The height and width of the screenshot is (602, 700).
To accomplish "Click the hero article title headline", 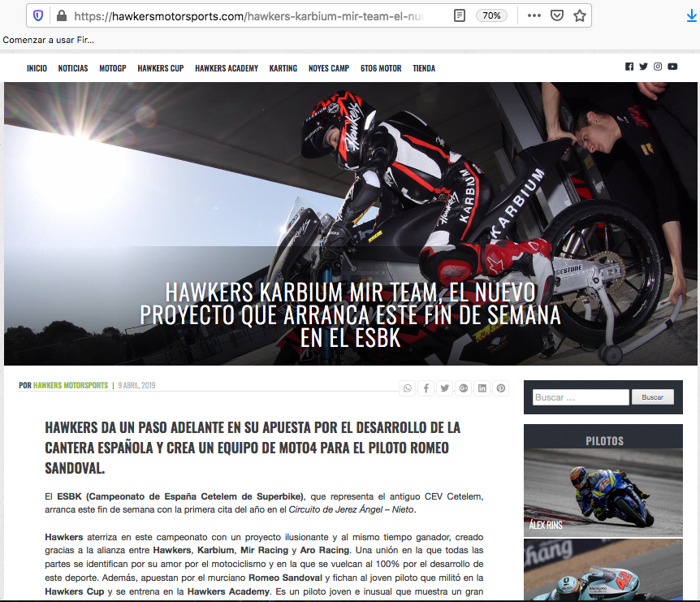I will (x=351, y=315).
